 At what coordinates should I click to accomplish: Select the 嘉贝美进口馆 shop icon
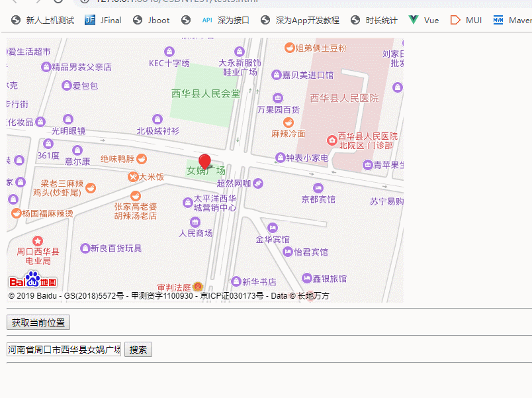[277, 75]
